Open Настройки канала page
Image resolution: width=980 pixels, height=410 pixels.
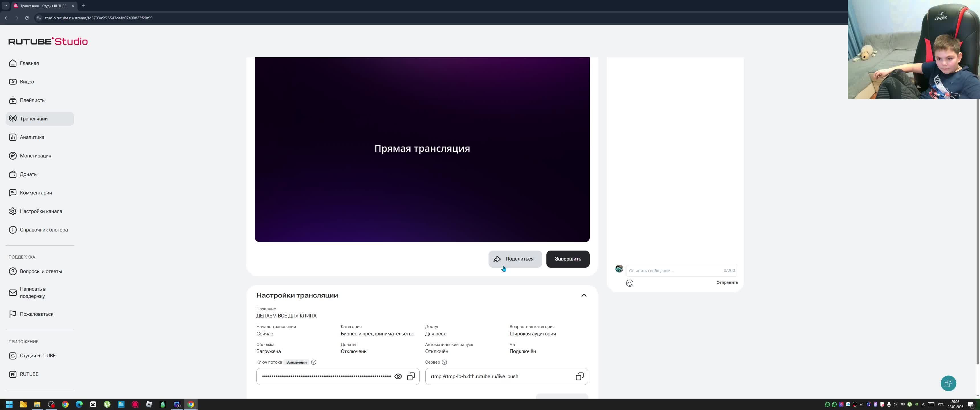tap(41, 211)
